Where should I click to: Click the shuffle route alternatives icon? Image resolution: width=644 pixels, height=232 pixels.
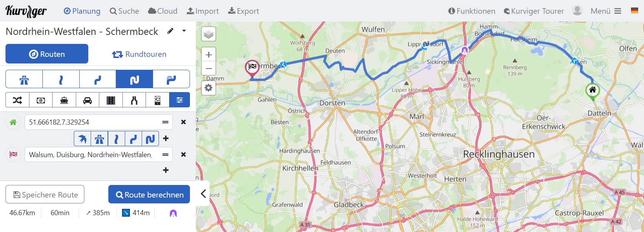[17, 100]
